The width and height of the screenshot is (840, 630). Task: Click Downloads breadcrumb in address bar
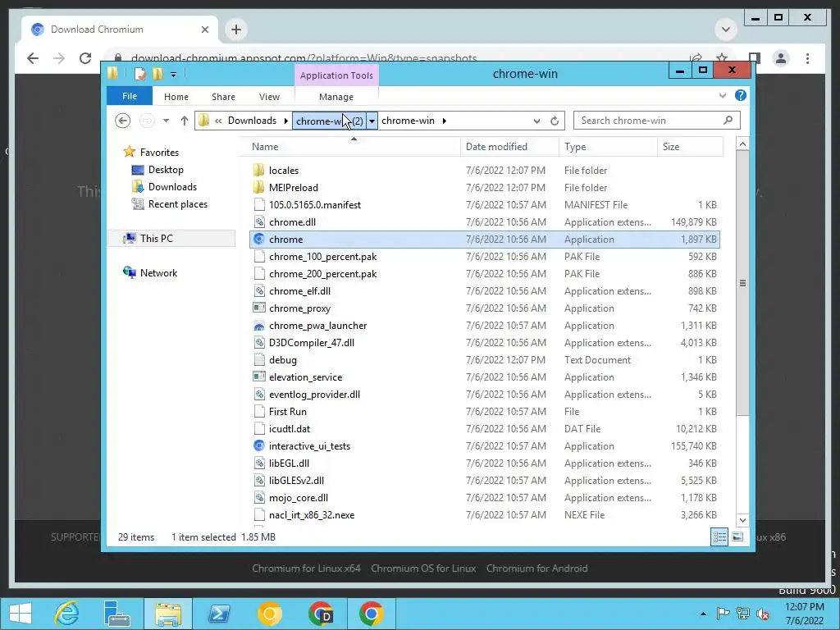(252, 121)
